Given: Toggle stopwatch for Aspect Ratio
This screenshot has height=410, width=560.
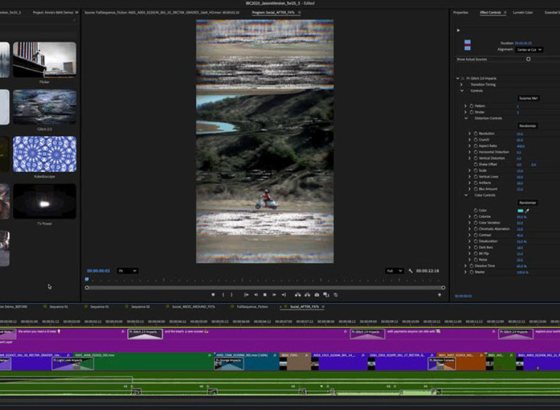Looking at the screenshot, I should [476, 146].
